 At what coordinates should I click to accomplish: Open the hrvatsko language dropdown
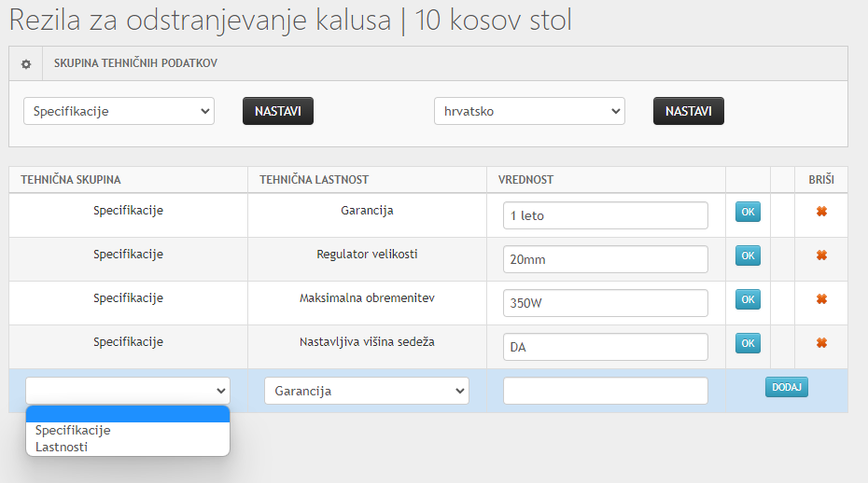click(x=529, y=111)
